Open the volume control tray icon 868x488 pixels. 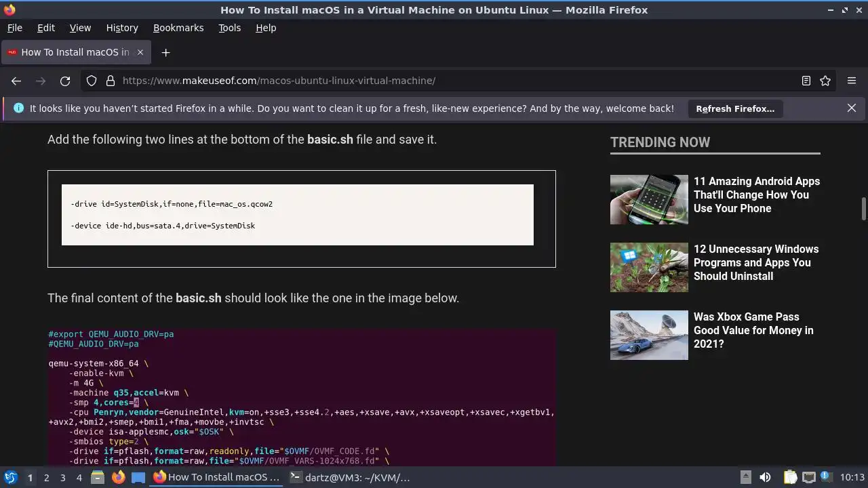[765, 477]
